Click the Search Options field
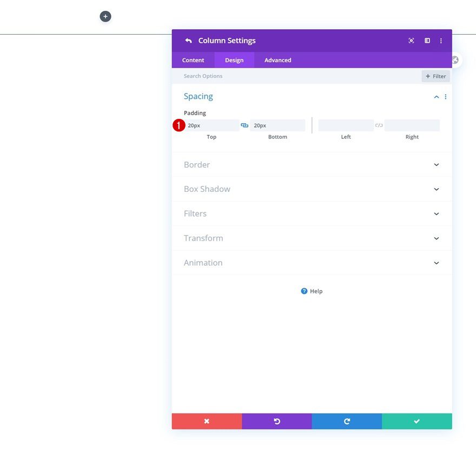 click(243, 76)
